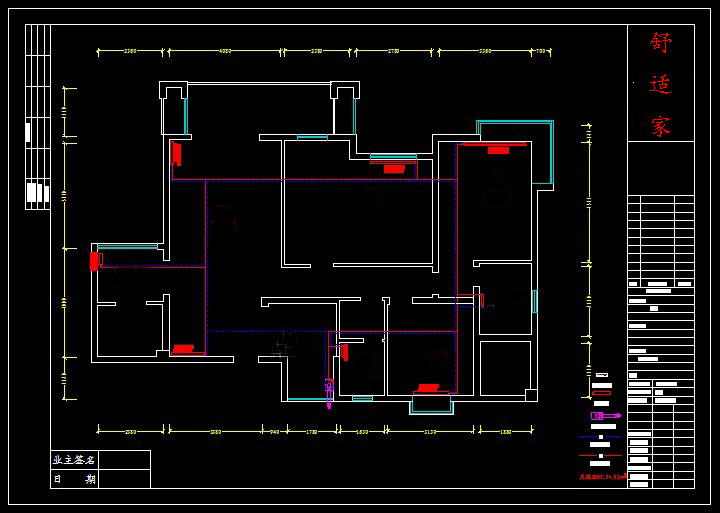Pick the vertical red unit in the upper-left room
The width and height of the screenshot is (720, 513).
[x=177, y=153]
